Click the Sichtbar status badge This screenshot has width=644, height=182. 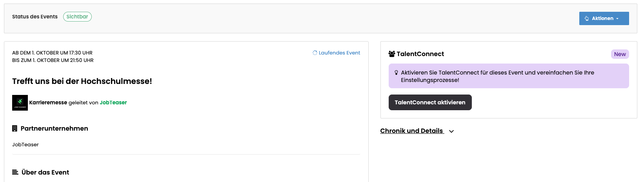click(77, 16)
